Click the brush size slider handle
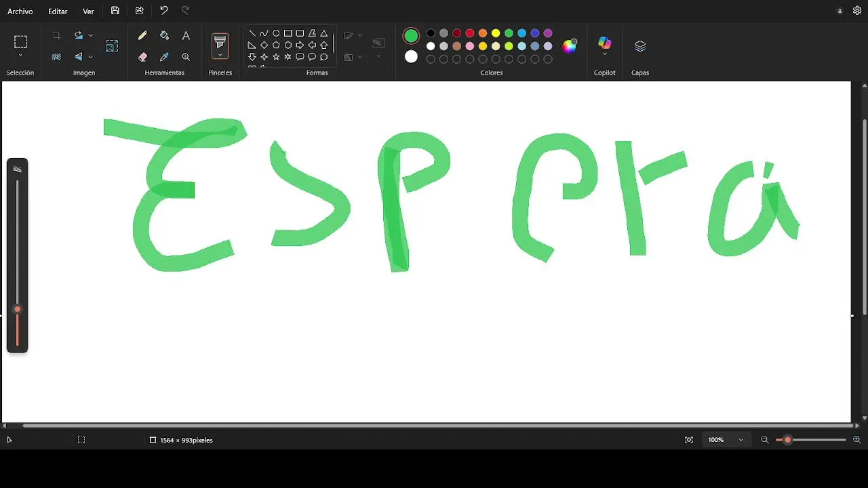This screenshot has width=868, height=488. point(18,309)
